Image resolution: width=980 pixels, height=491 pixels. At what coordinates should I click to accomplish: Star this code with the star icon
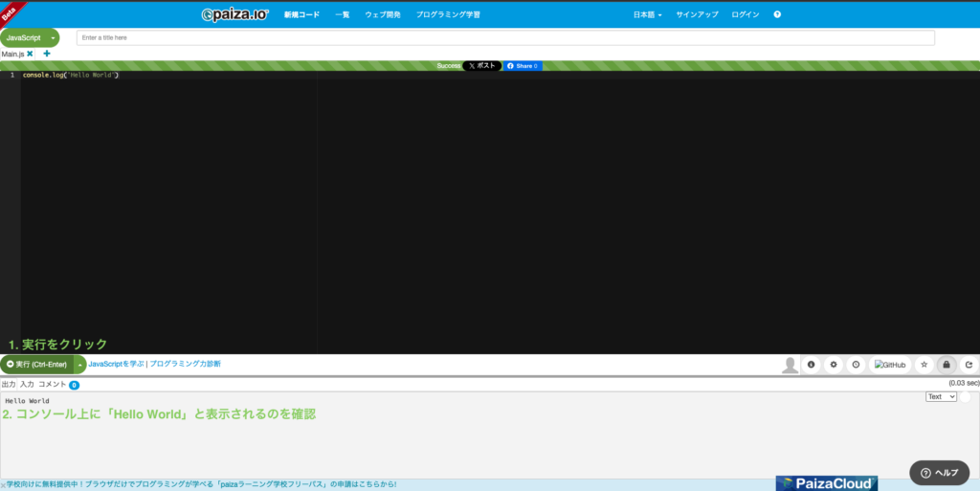click(924, 365)
